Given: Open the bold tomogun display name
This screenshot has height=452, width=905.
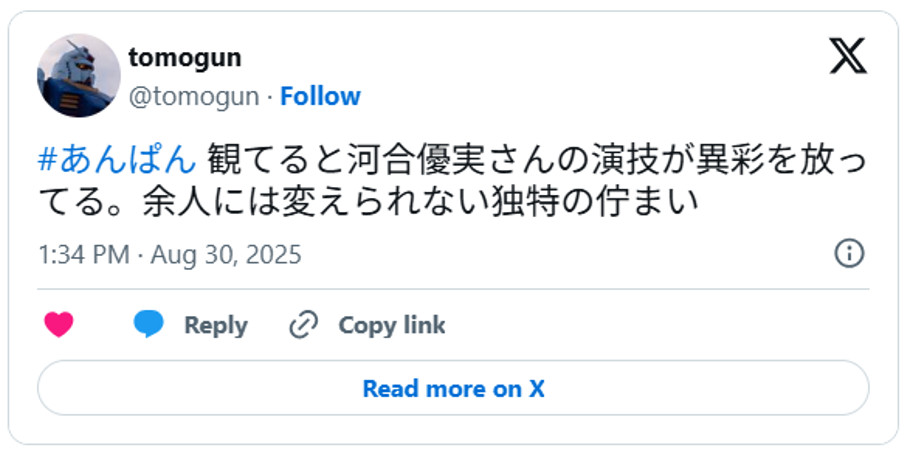Looking at the screenshot, I should pyautogui.click(x=185, y=58).
